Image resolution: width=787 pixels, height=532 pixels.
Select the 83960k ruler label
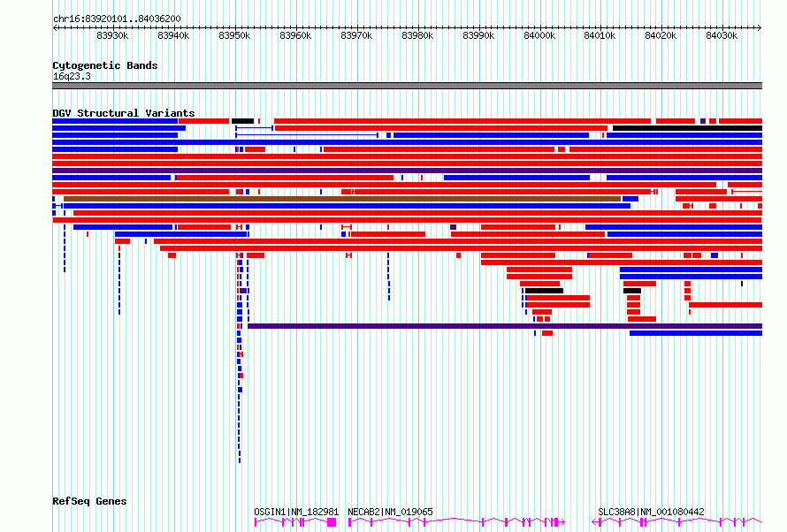[295, 35]
